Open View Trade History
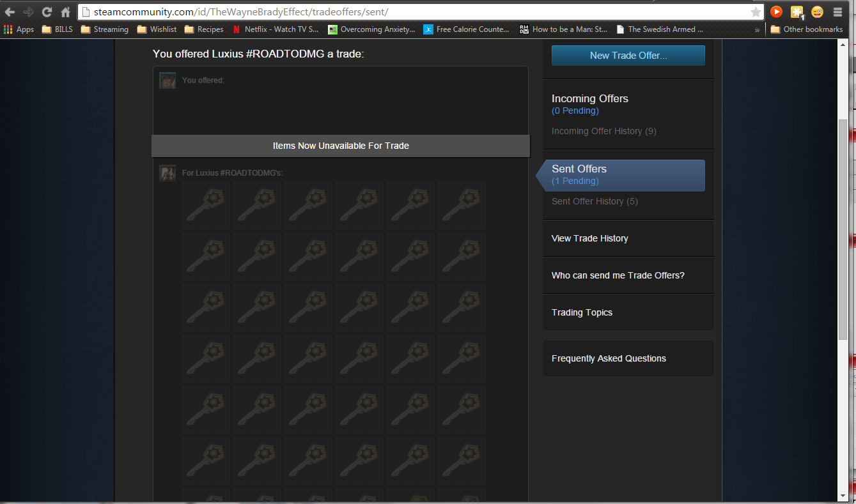This screenshot has height=504, width=856. [x=590, y=238]
